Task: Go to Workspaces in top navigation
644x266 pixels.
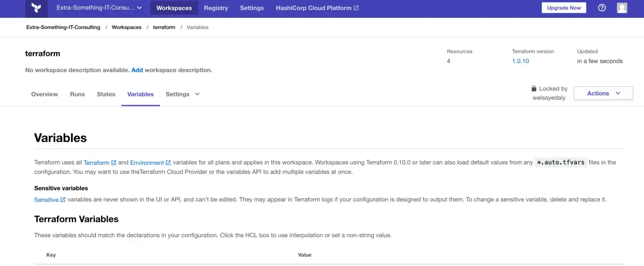Action: 174,8
